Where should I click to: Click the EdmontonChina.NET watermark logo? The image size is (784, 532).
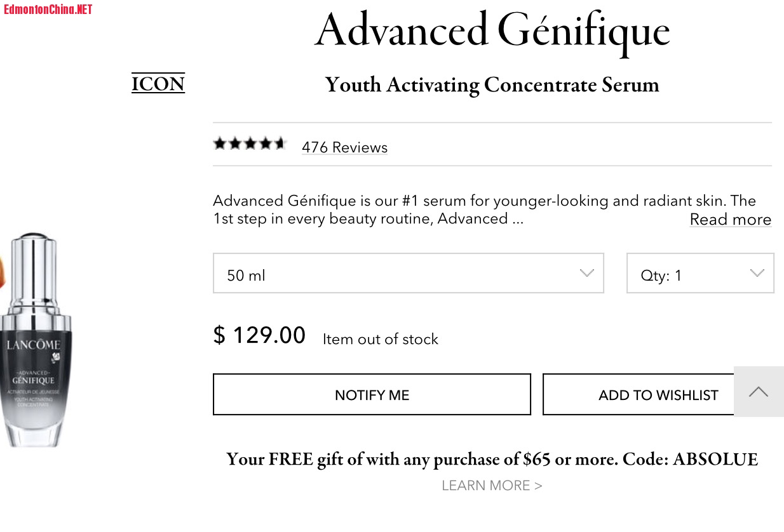coord(48,10)
